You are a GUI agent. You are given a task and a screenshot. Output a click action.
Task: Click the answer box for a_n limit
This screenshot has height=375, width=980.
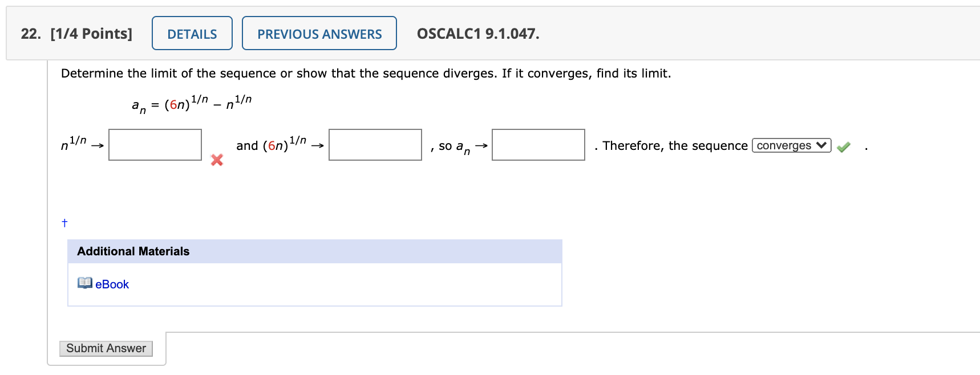click(538, 145)
